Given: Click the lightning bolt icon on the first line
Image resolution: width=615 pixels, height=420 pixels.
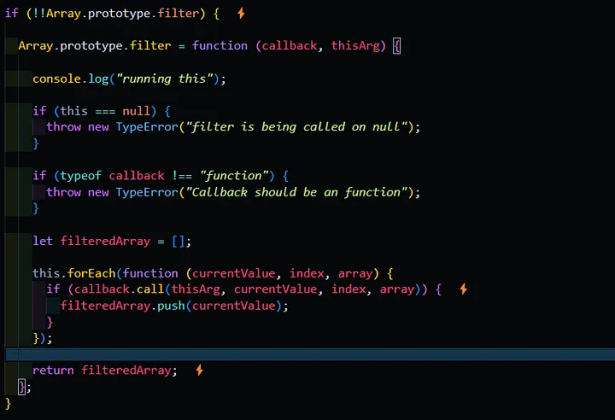Looking at the screenshot, I should click(241, 14).
